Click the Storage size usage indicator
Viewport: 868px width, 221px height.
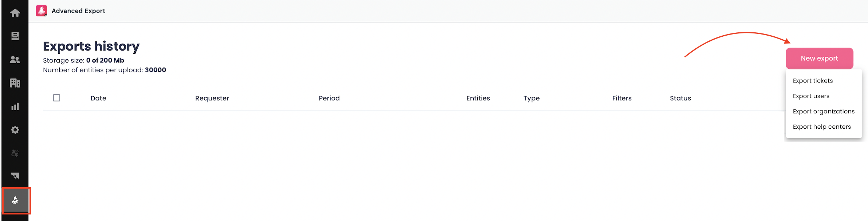coord(83,60)
